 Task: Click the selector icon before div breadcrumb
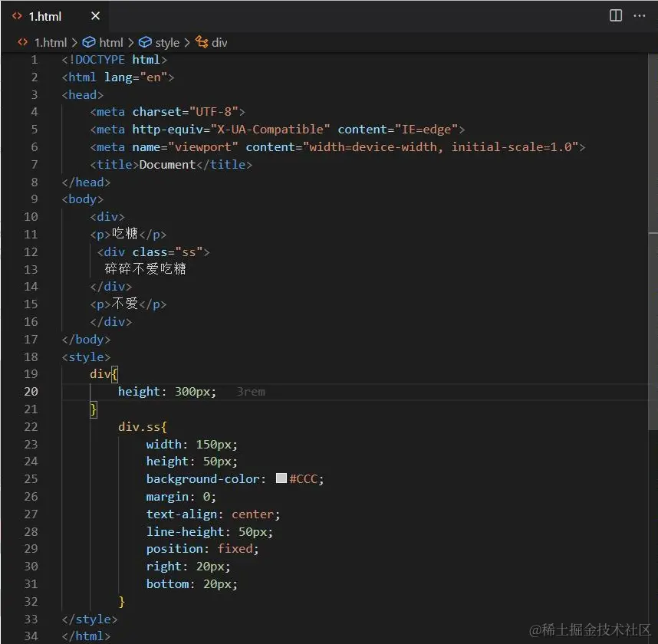tap(202, 42)
